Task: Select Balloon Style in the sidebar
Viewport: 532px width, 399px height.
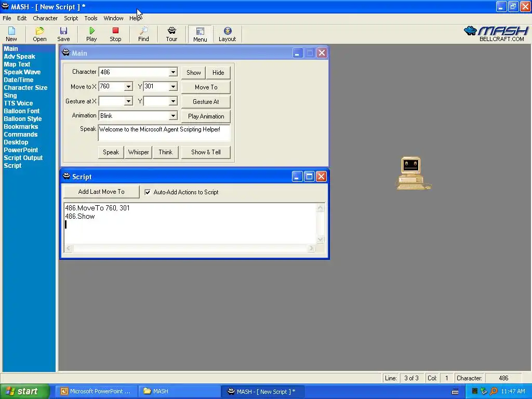Action: coord(23,119)
